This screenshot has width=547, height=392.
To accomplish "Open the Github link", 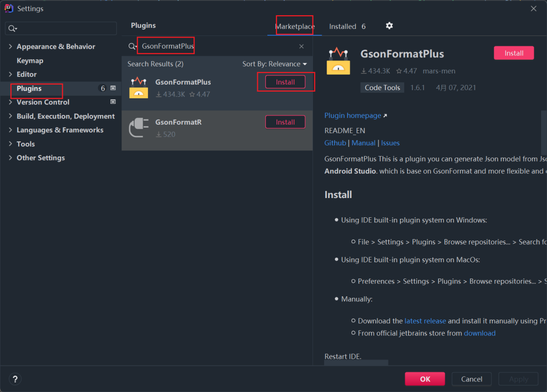I will [x=335, y=143].
